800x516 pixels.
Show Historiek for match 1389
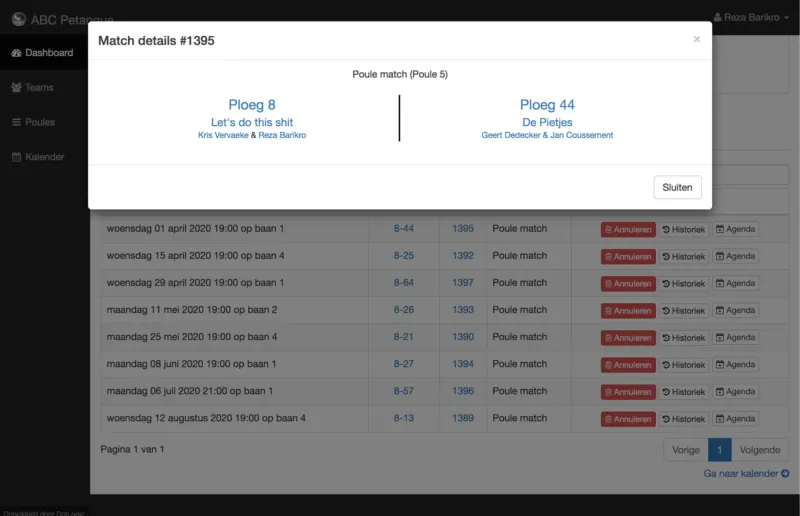(684, 419)
